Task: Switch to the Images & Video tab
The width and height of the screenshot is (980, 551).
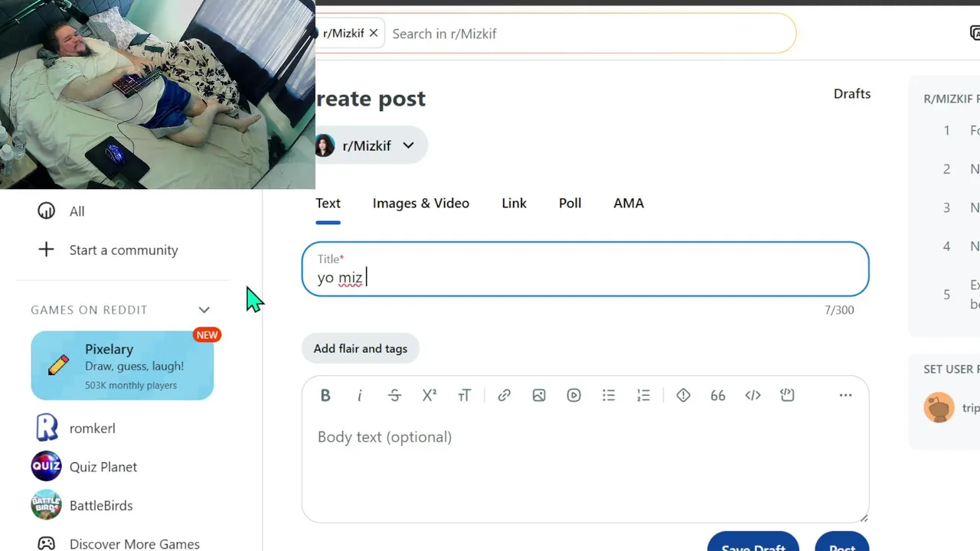Action: pyautogui.click(x=421, y=203)
